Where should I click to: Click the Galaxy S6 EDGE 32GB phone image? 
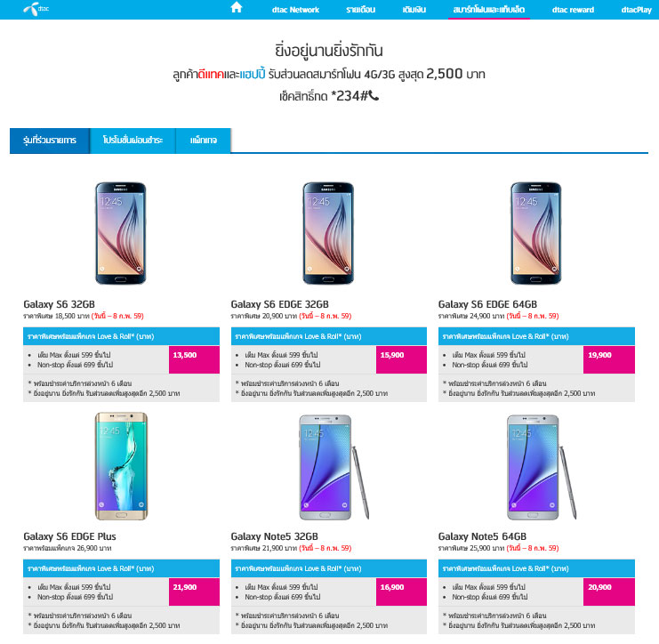tap(328, 233)
